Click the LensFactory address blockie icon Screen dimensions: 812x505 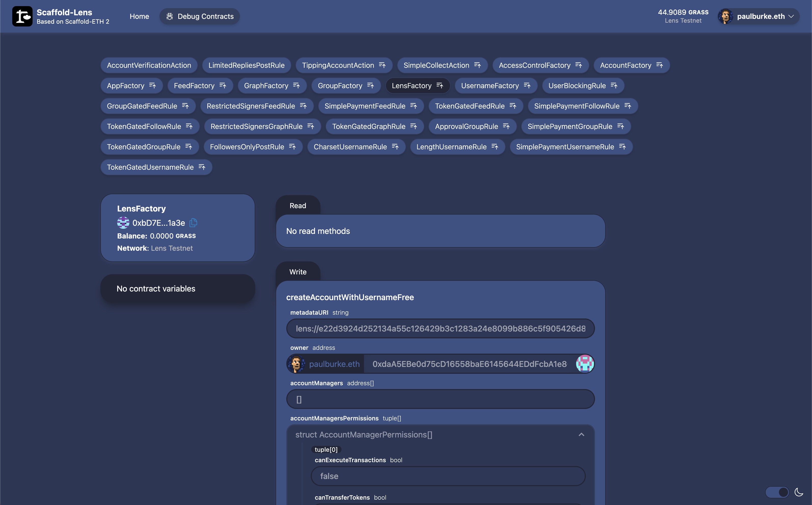pos(123,223)
